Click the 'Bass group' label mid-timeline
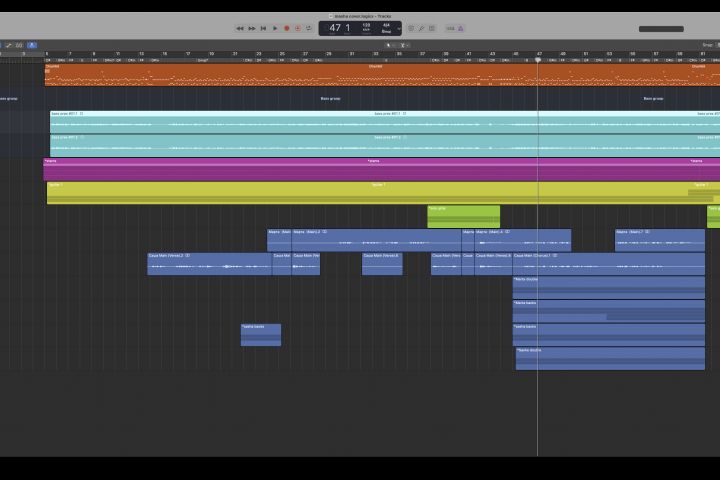 331,99
